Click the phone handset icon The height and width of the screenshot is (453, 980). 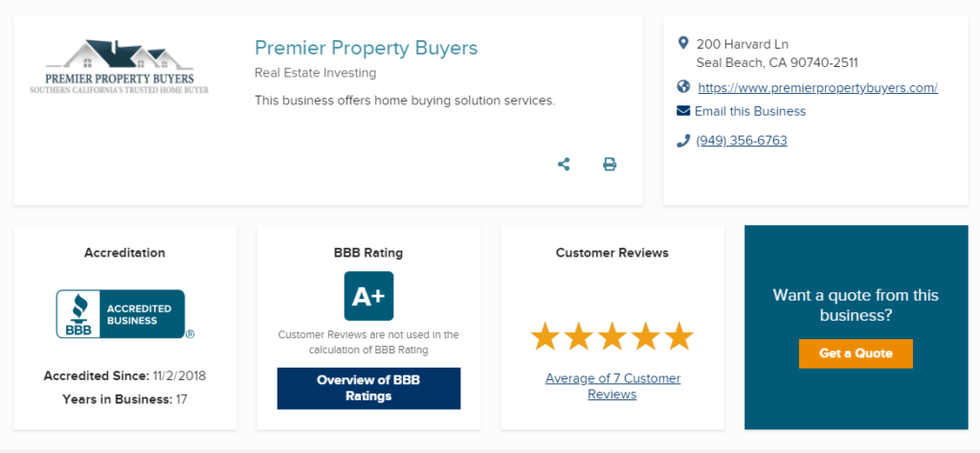coord(683,140)
